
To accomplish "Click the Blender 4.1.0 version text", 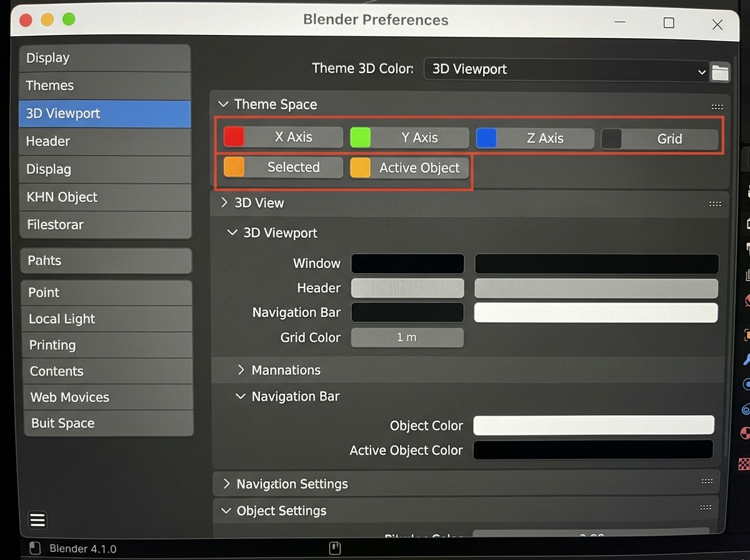I will (x=82, y=549).
